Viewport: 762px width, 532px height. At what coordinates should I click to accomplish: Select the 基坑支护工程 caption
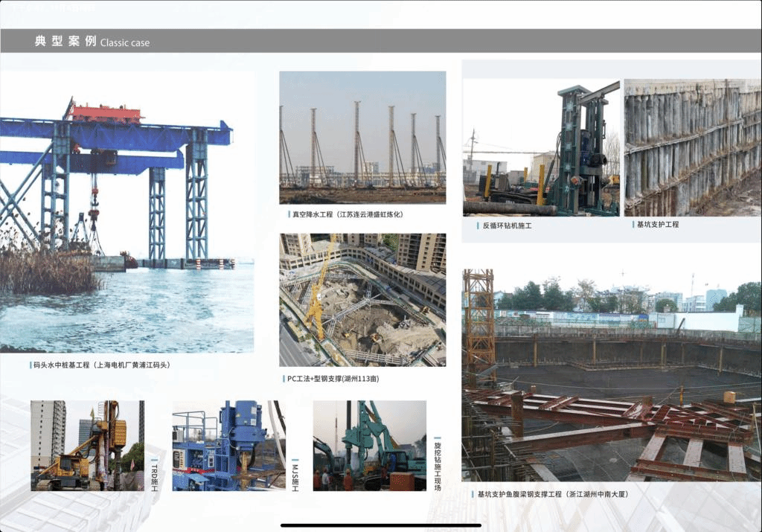(x=657, y=225)
